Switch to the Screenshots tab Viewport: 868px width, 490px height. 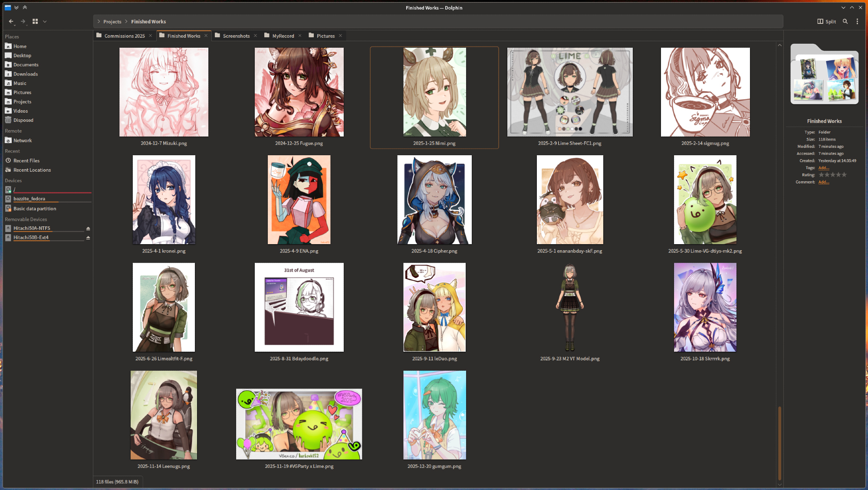pyautogui.click(x=236, y=36)
